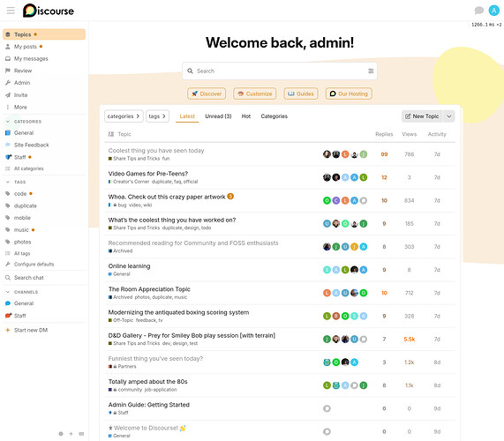Open the General chat channel

(x=44, y=303)
